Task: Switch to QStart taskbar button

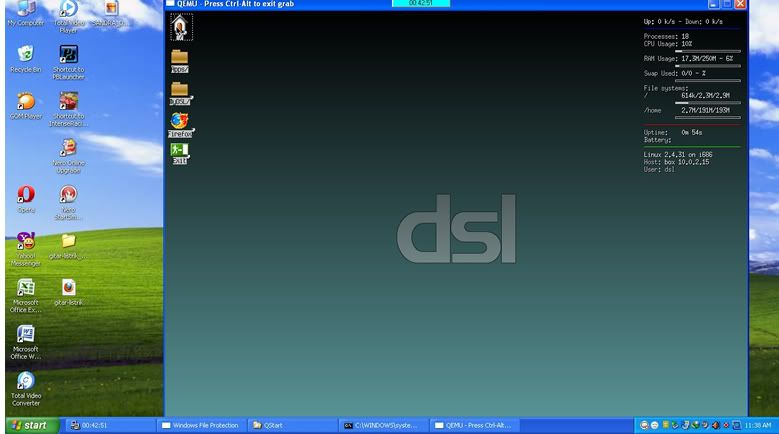Action: click(x=292, y=425)
